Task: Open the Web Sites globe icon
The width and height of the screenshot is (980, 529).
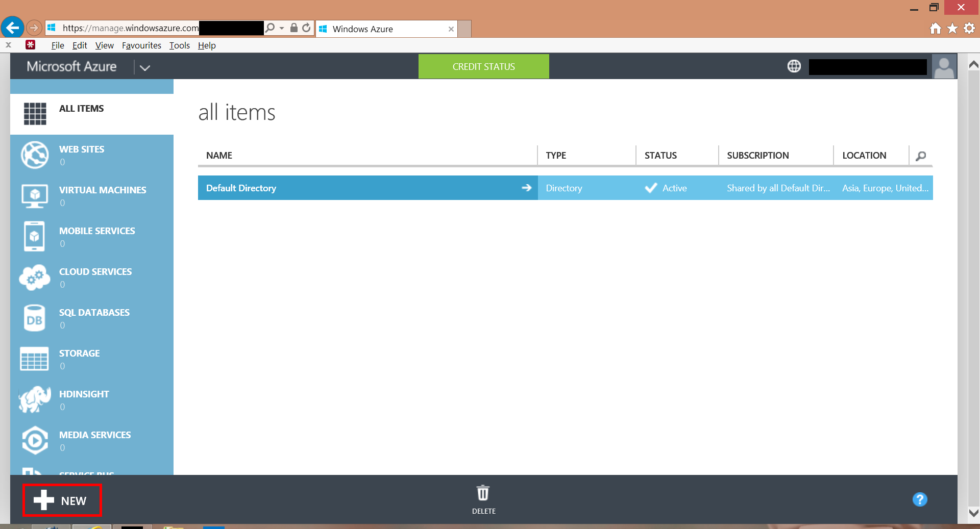Action: [35, 155]
